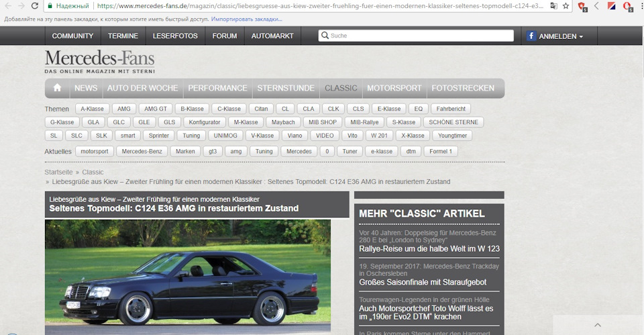Click the Sprinter theme tag
The image size is (644, 335).
[x=159, y=135]
